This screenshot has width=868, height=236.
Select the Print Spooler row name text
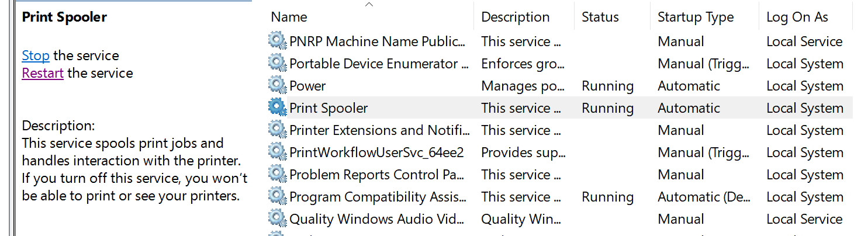[x=328, y=108]
